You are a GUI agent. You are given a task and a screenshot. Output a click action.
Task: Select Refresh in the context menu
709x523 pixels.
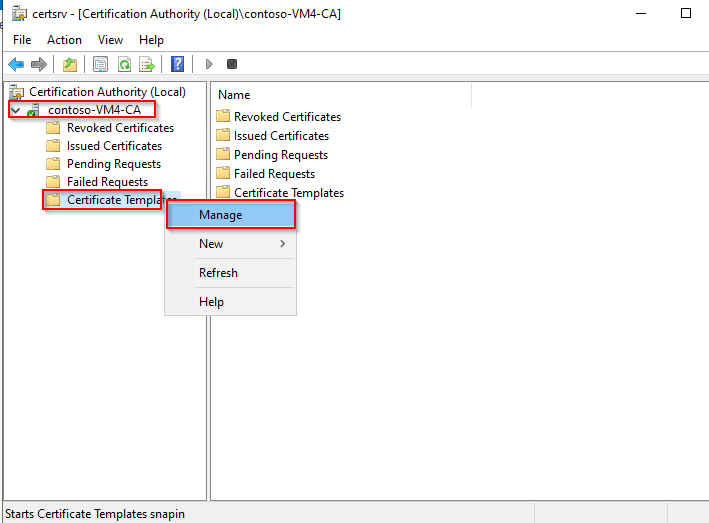[218, 273]
